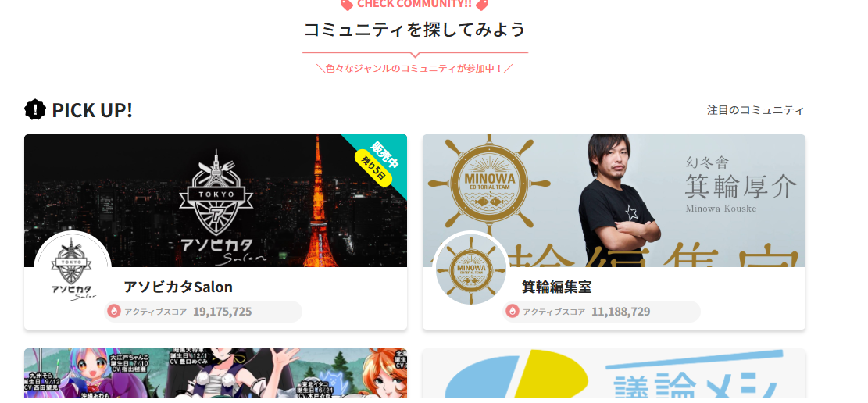Open the 議論メシ community banner
This screenshot has width=868, height=403.
pos(614,373)
